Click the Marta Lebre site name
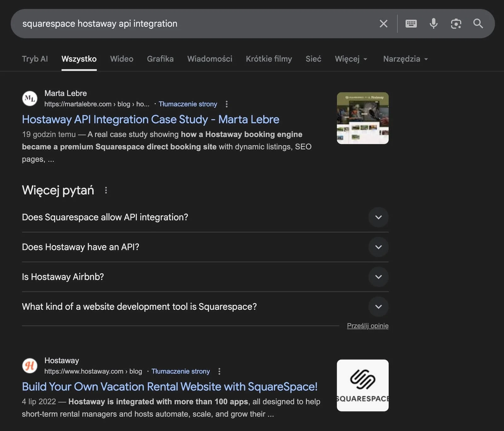 coord(66,93)
